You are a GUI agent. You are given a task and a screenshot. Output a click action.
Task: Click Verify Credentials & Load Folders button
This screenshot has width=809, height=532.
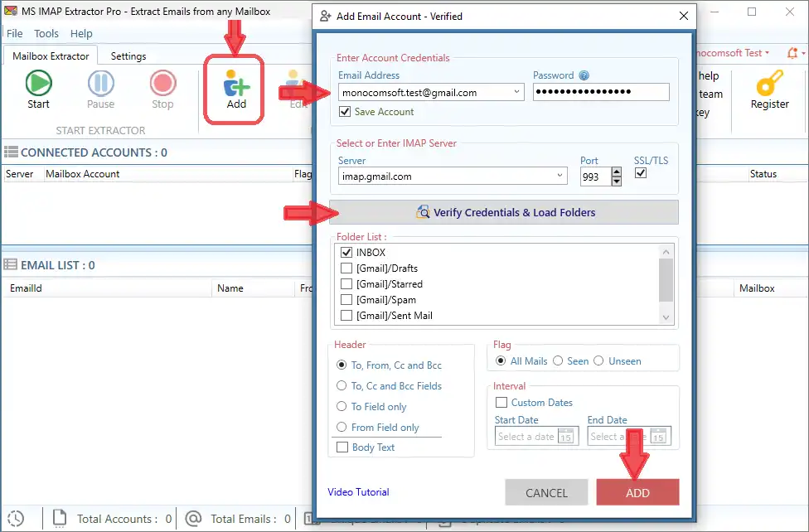tap(504, 212)
